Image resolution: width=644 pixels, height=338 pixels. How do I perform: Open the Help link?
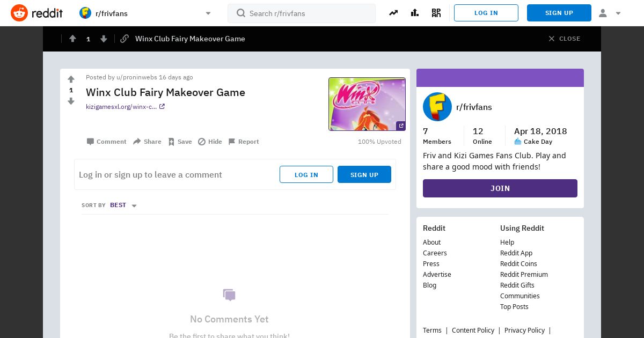tap(507, 243)
